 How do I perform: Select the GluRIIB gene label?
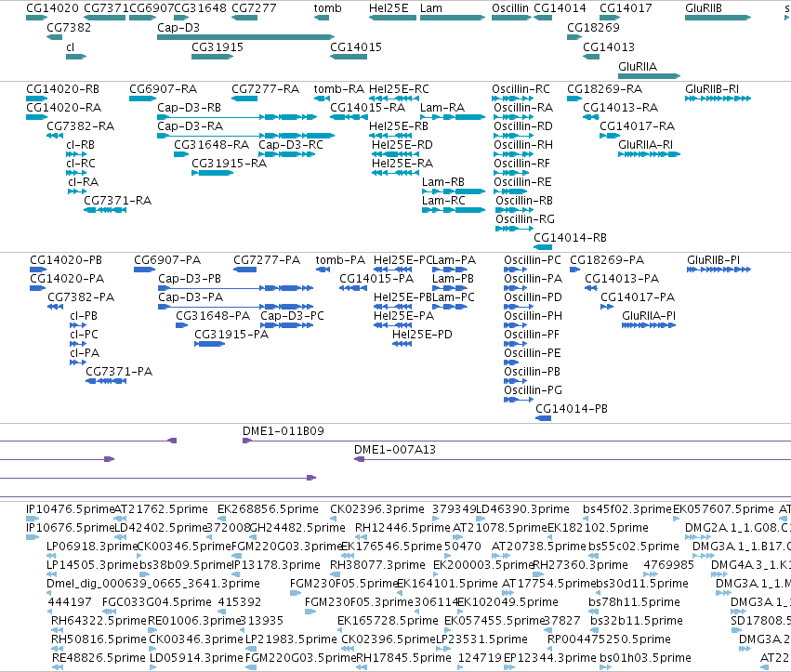click(704, 8)
